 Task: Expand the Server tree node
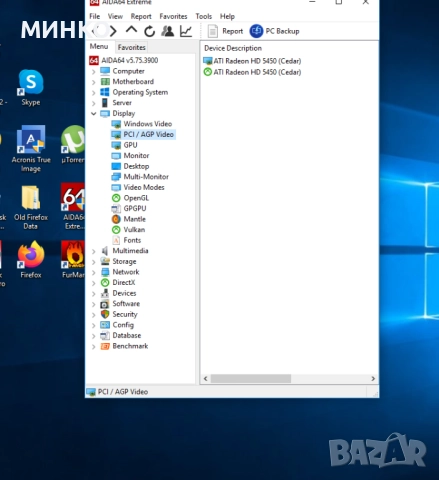point(94,103)
